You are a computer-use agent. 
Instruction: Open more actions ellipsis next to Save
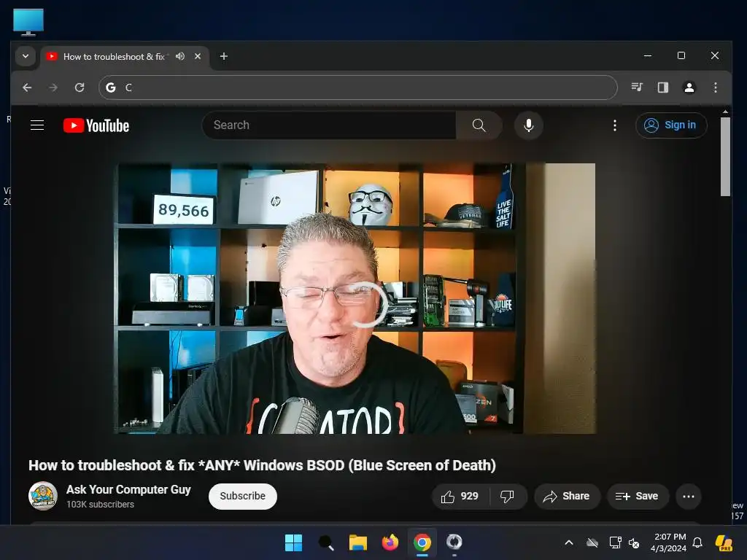(x=689, y=497)
